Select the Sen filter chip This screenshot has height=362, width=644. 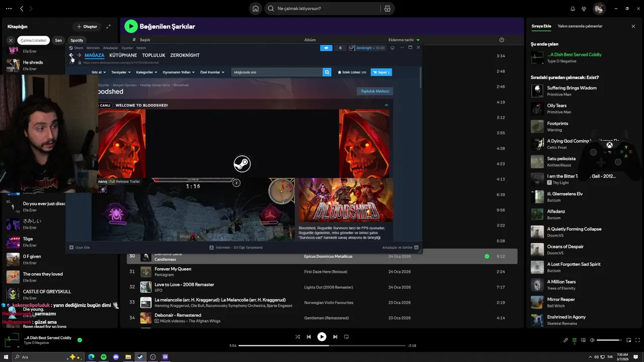pyautogui.click(x=58, y=40)
